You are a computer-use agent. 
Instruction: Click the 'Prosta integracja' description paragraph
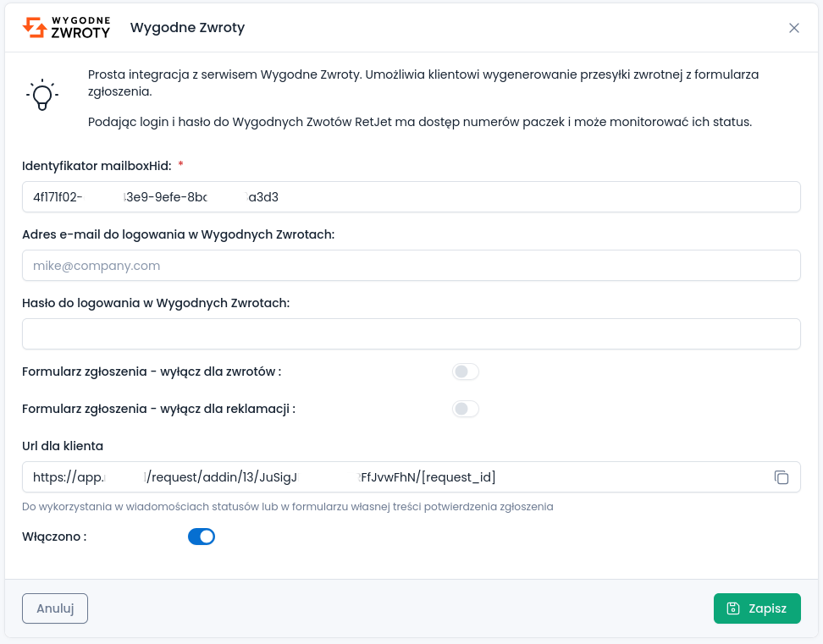point(423,82)
